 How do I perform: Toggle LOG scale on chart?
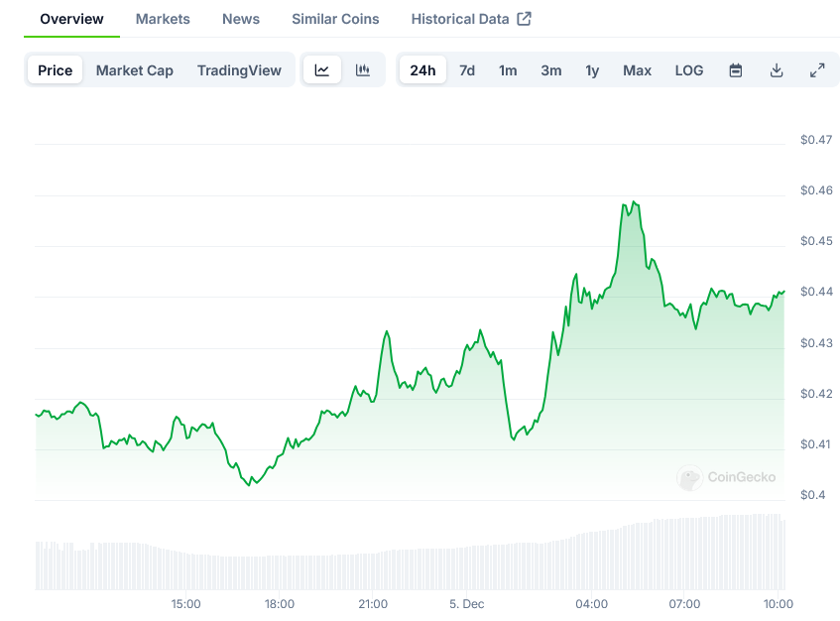coord(688,70)
